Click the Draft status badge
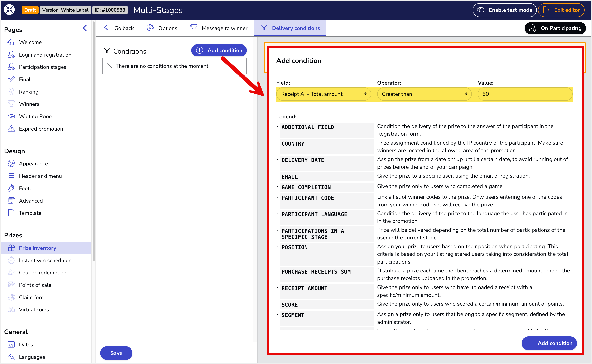The image size is (592, 364). point(30,10)
